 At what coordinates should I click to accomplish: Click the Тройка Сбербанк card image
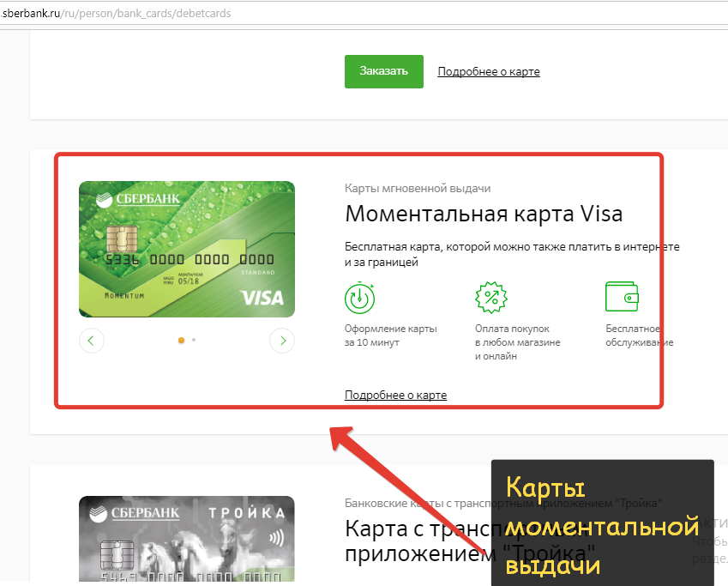(x=187, y=539)
